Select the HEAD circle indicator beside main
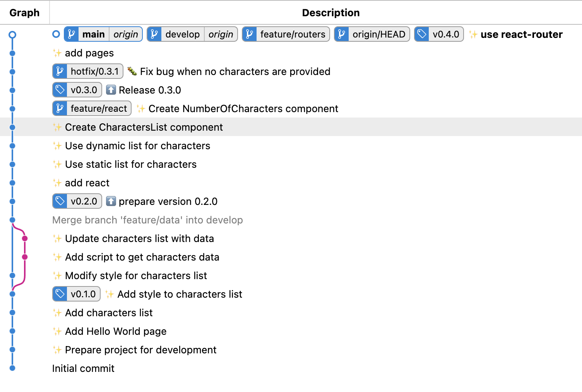Image resolution: width=582 pixels, height=392 pixels. 56,34
